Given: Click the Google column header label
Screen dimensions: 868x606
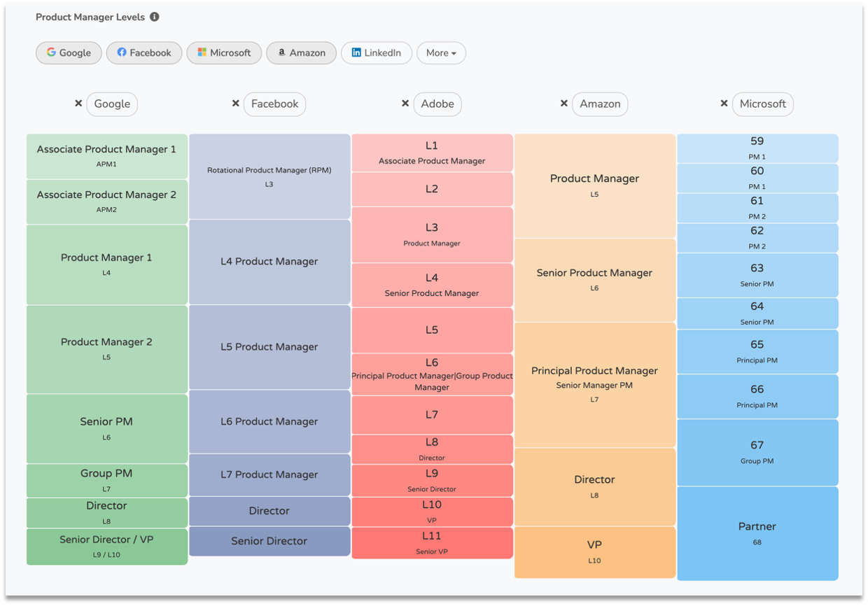Looking at the screenshot, I should tap(112, 104).
